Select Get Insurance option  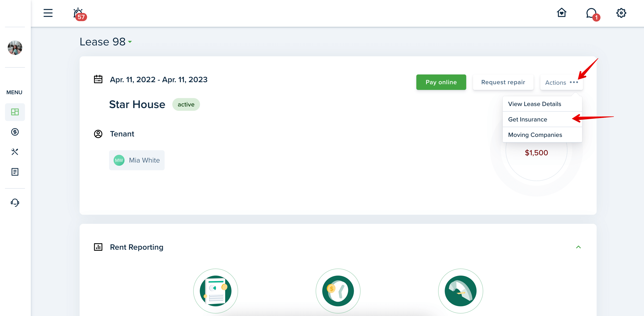(542, 119)
